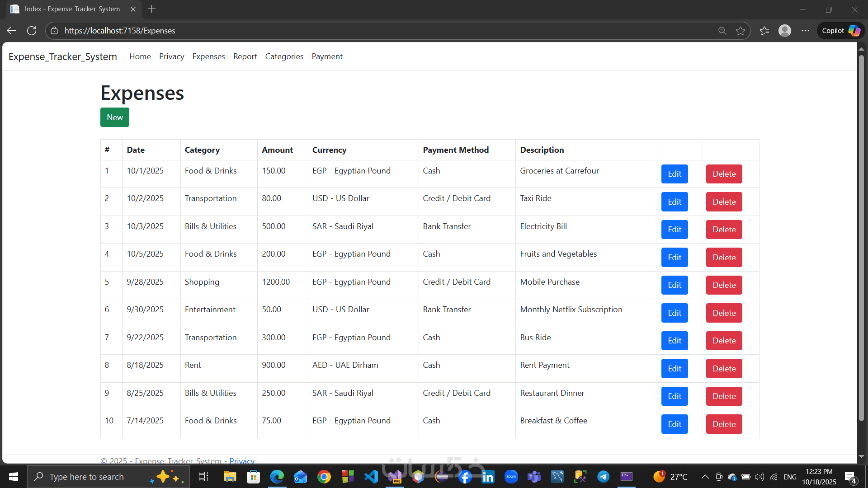Open browser zoom magnifier icon

tap(722, 31)
